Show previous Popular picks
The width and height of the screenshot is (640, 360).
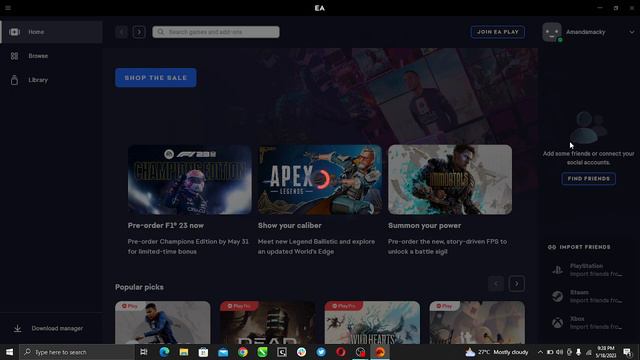[x=496, y=284]
